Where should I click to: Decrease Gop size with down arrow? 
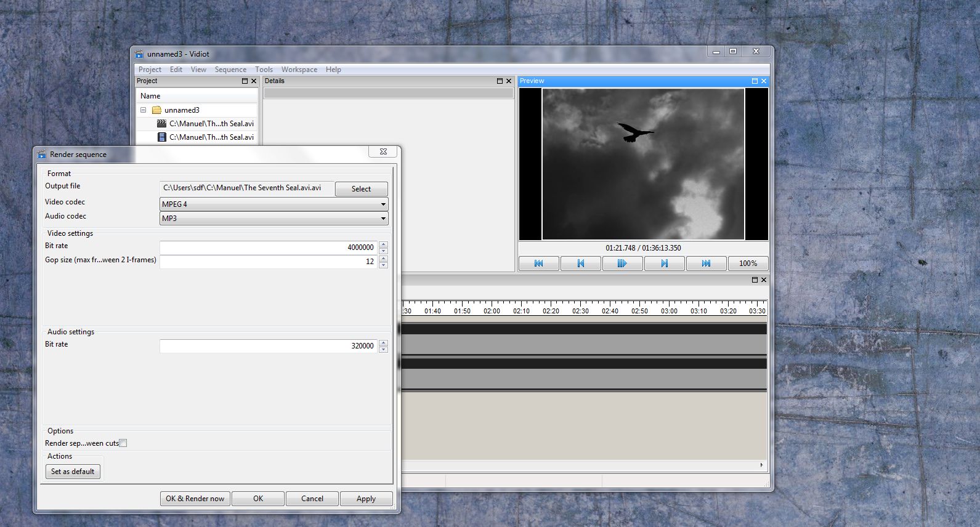click(383, 265)
